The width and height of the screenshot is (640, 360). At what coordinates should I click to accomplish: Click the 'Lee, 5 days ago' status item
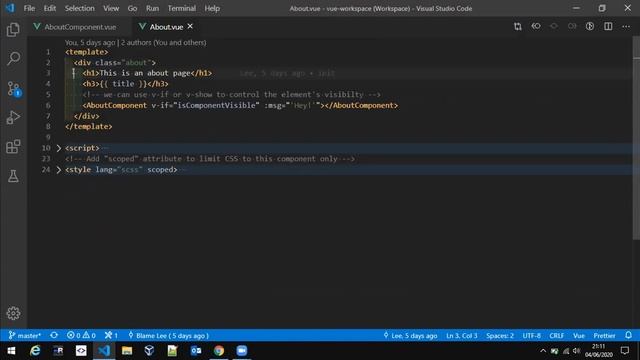point(410,336)
